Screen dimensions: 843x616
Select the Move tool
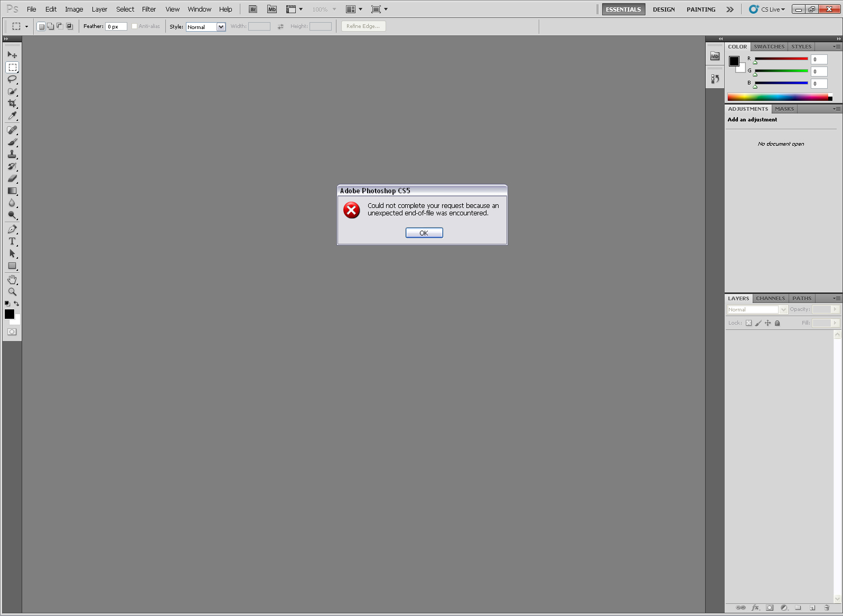point(12,55)
